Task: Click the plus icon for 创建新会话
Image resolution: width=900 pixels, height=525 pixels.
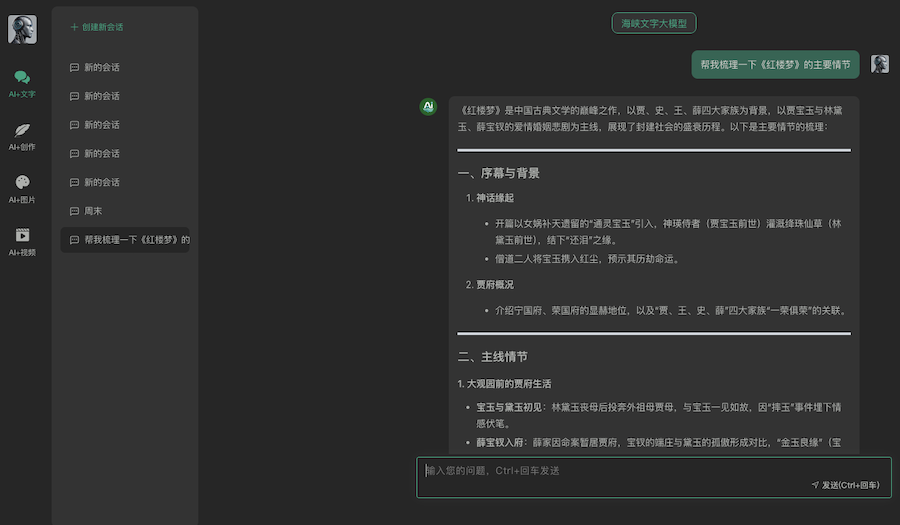Action: tap(74, 27)
